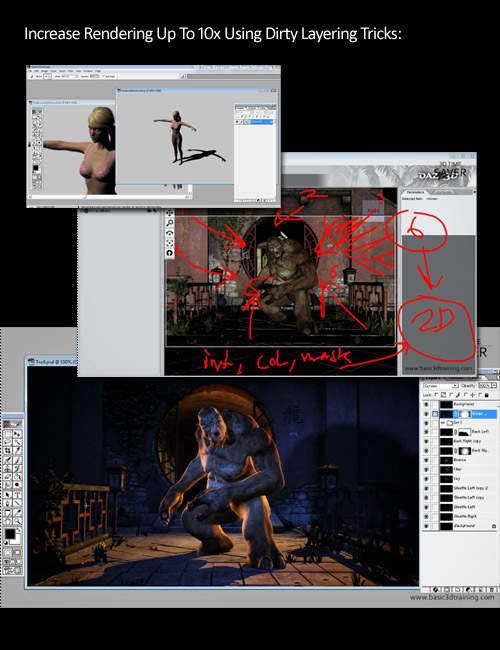The image size is (500, 650).
Task: Select the Pen tool
Action: (7, 503)
